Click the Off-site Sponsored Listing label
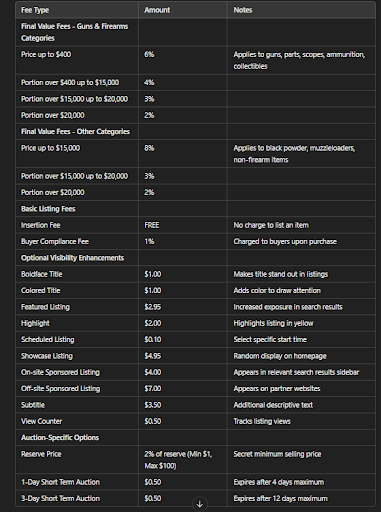Screen dimensions: 381x512 pyautogui.click(x=60, y=389)
